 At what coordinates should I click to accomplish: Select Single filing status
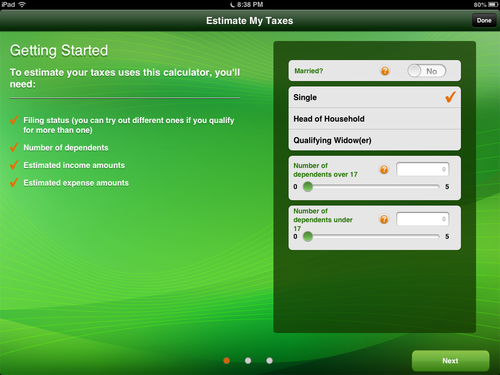375,97
